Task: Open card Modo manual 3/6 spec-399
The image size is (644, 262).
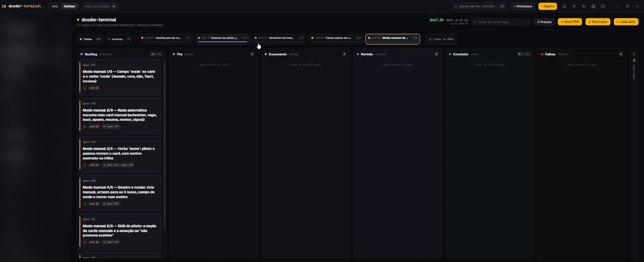Action: (120, 154)
